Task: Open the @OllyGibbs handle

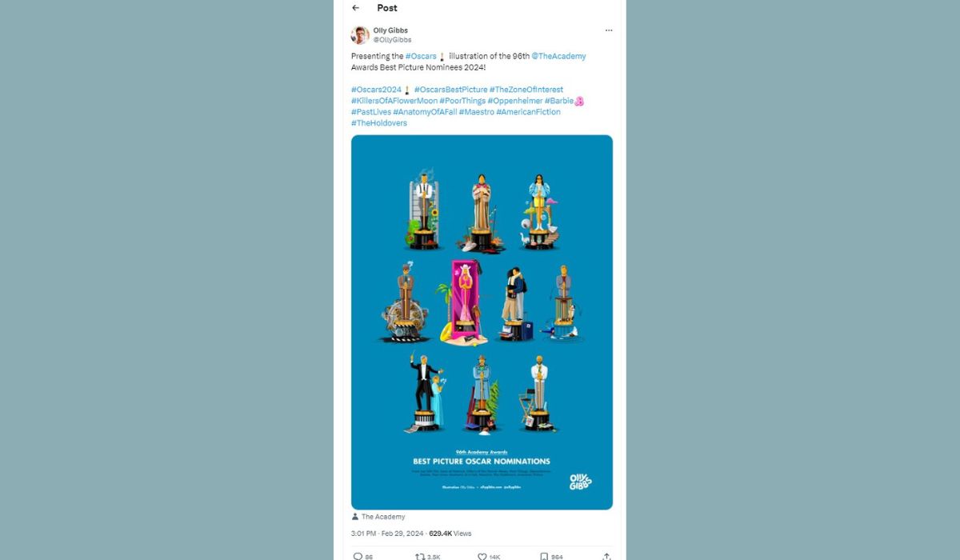Action: [393, 39]
